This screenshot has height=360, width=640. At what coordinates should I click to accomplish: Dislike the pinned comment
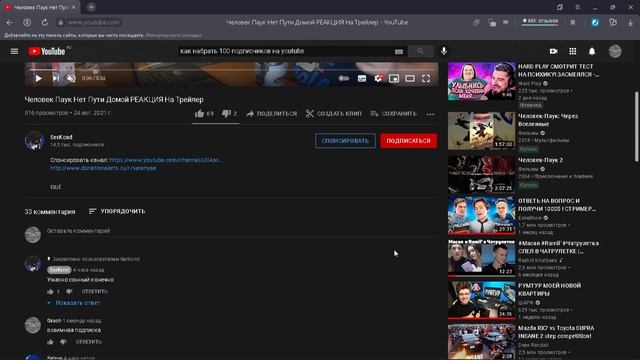69,291
